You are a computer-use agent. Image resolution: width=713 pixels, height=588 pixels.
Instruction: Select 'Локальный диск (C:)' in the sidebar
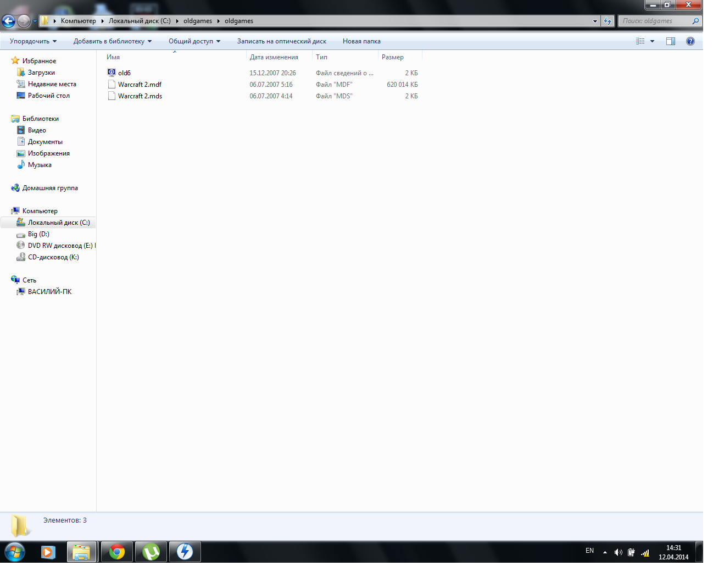(x=48, y=223)
